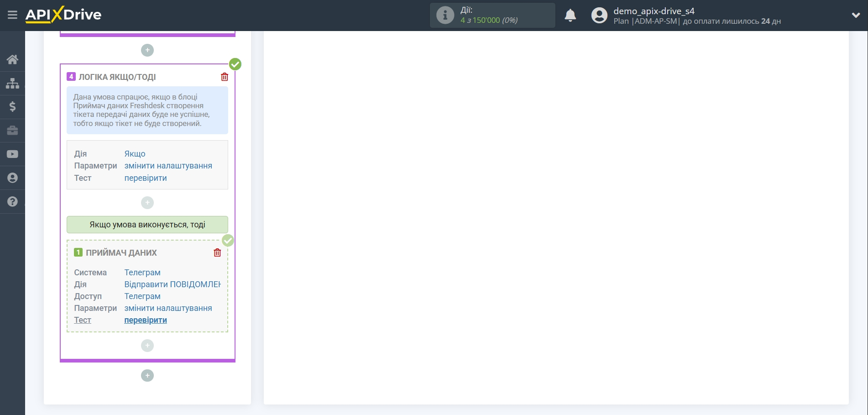Delete the Логіка Якщо/Тоді block

point(225,77)
